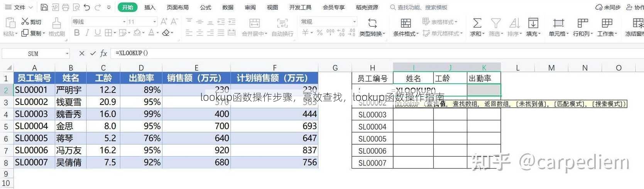Expand the 填充 fill dropdown
The width and height of the screenshot is (644, 189).
click(x=539, y=34)
